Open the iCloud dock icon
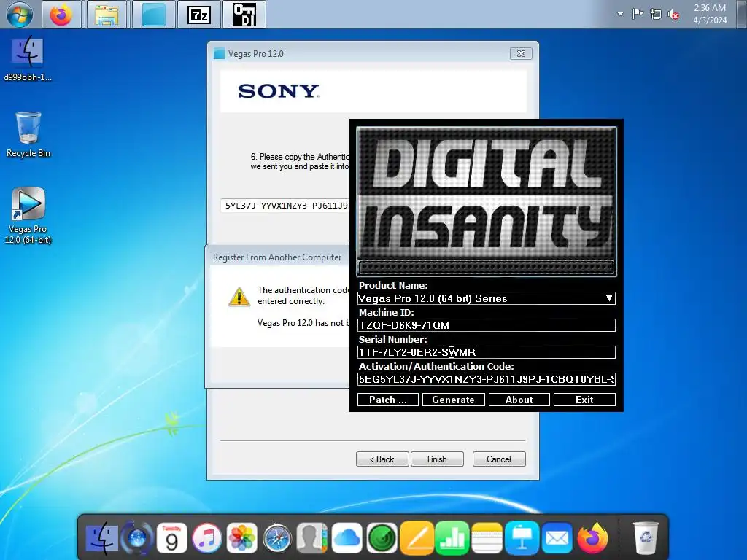Screen dimensions: 747x560 [347, 539]
